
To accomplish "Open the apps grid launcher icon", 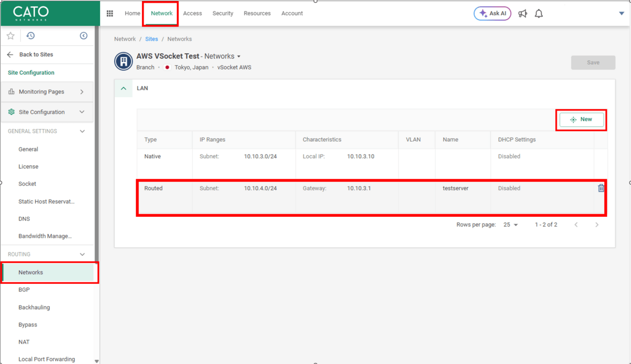I will tap(110, 13).
